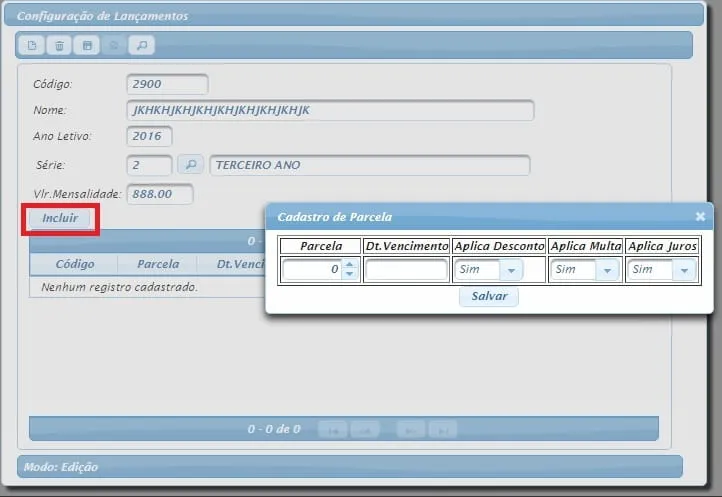Click the Ano Letivo field 2016

[x=149, y=136]
